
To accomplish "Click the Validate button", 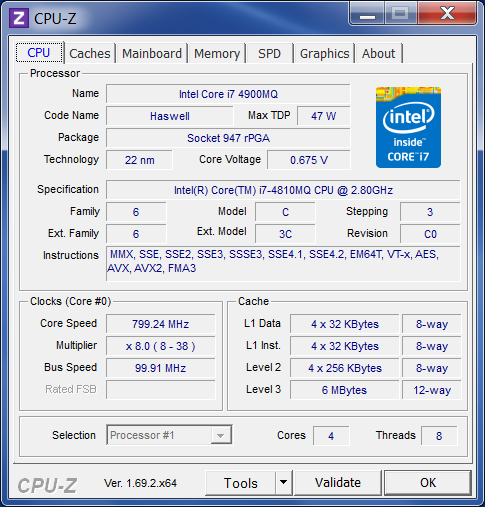I will pyautogui.click(x=338, y=482).
